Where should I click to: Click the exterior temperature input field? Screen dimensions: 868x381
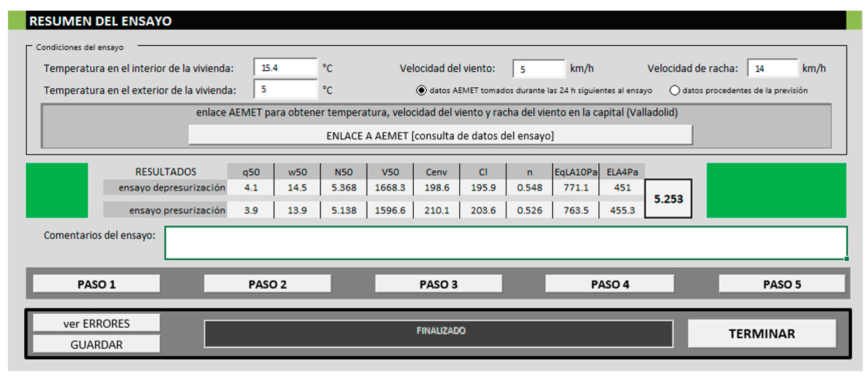coord(285,89)
